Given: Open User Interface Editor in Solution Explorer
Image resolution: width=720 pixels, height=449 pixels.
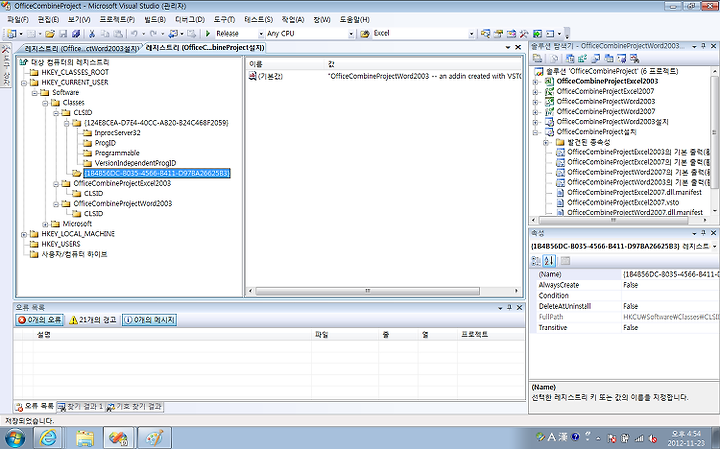Looking at the screenshot, I should 608,58.
